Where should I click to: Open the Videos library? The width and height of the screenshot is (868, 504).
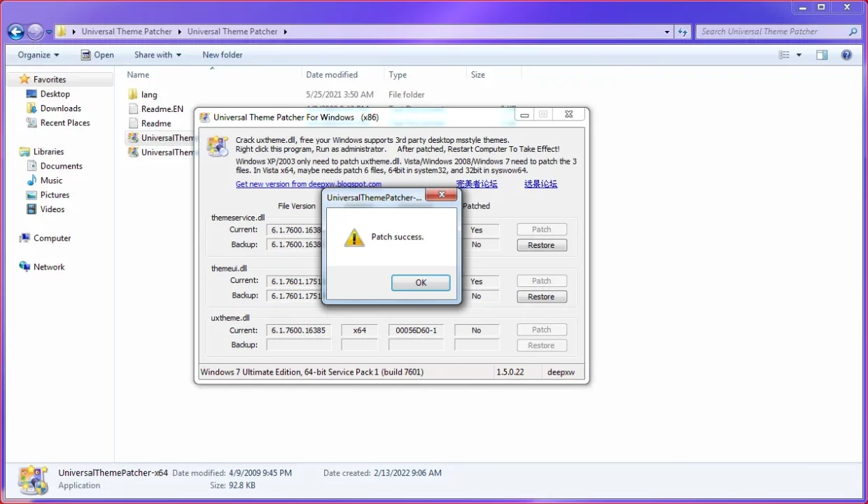(52, 209)
